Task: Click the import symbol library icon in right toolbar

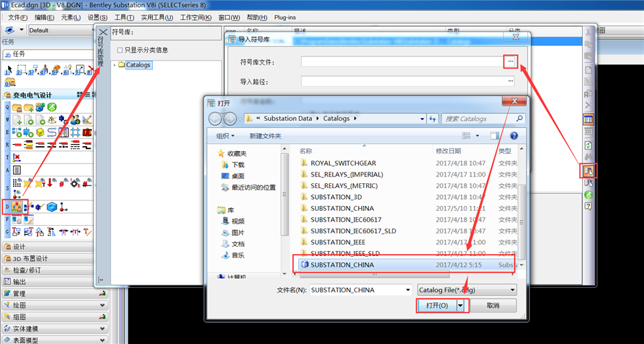Action: coord(588,171)
